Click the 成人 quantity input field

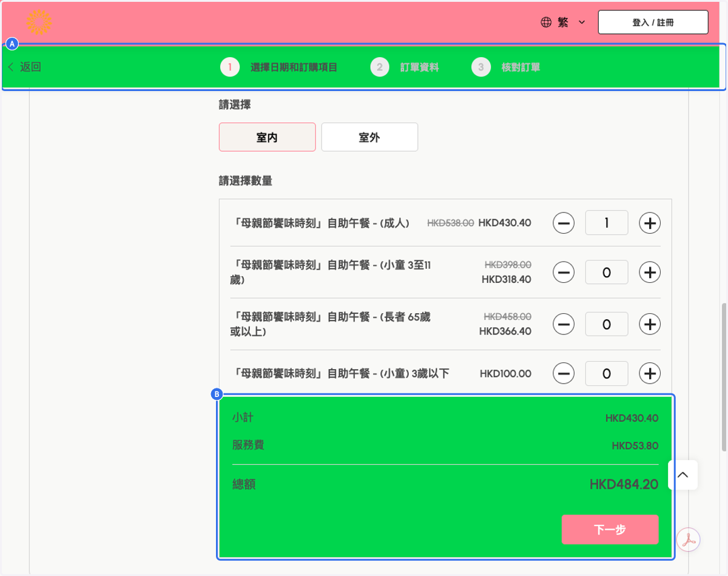(607, 223)
